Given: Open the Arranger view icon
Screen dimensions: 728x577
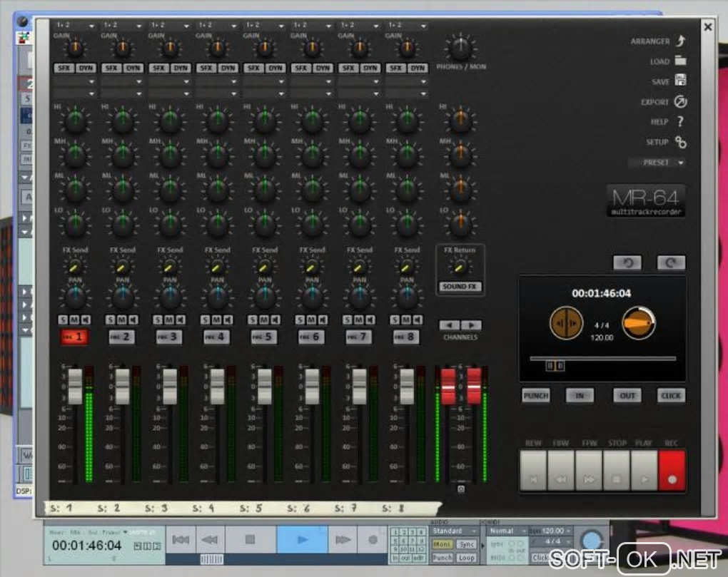Looking at the screenshot, I should [681, 41].
